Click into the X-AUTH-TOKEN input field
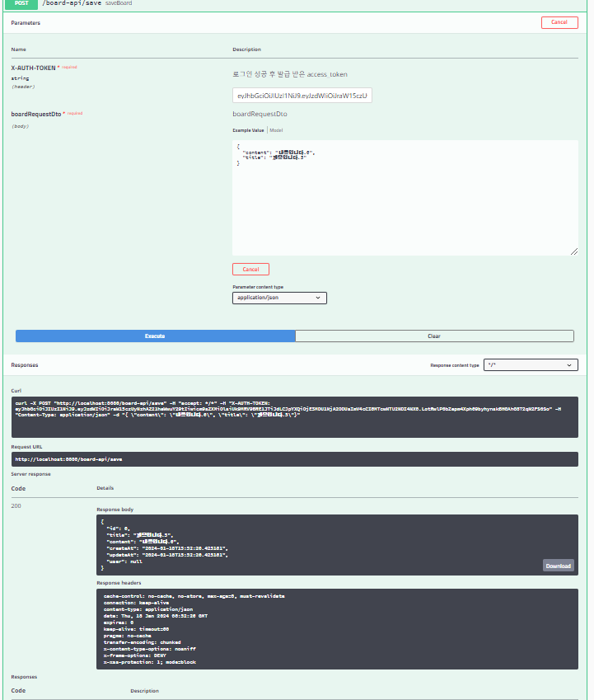The width and height of the screenshot is (594, 700). [x=302, y=96]
